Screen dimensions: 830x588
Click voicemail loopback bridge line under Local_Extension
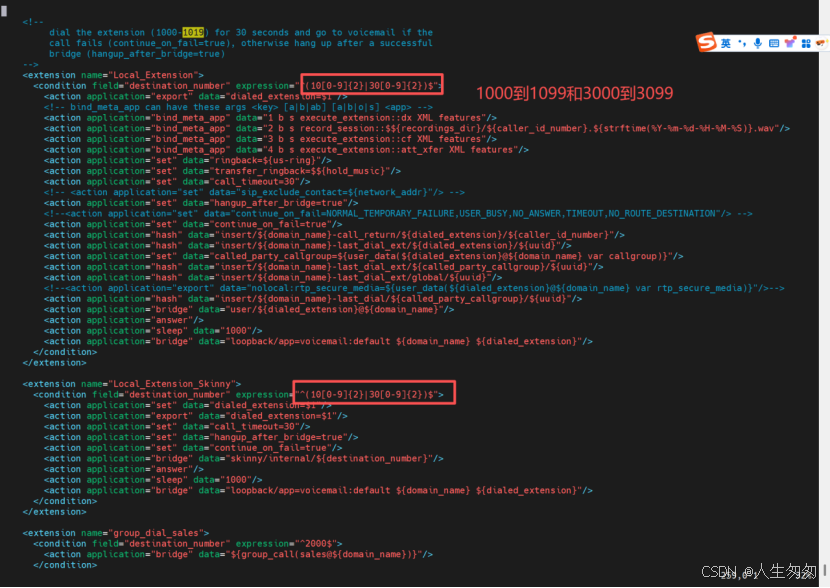[x=318, y=341]
